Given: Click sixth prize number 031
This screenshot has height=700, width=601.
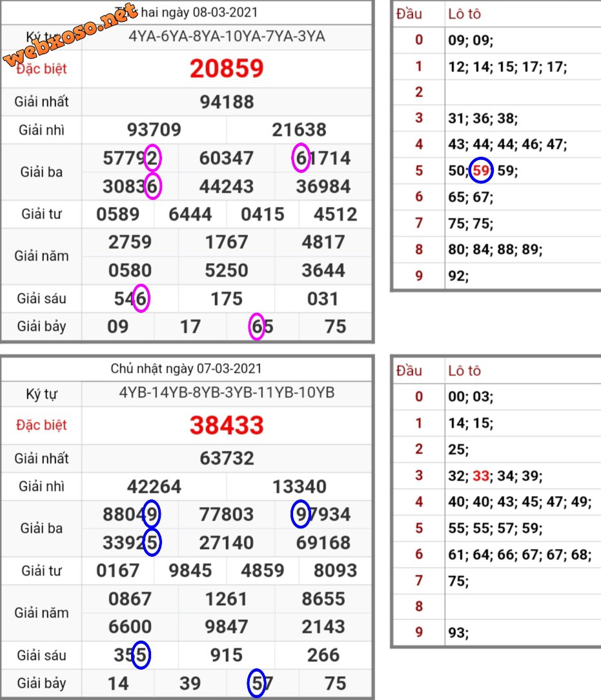Looking at the screenshot, I should [x=323, y=299].
